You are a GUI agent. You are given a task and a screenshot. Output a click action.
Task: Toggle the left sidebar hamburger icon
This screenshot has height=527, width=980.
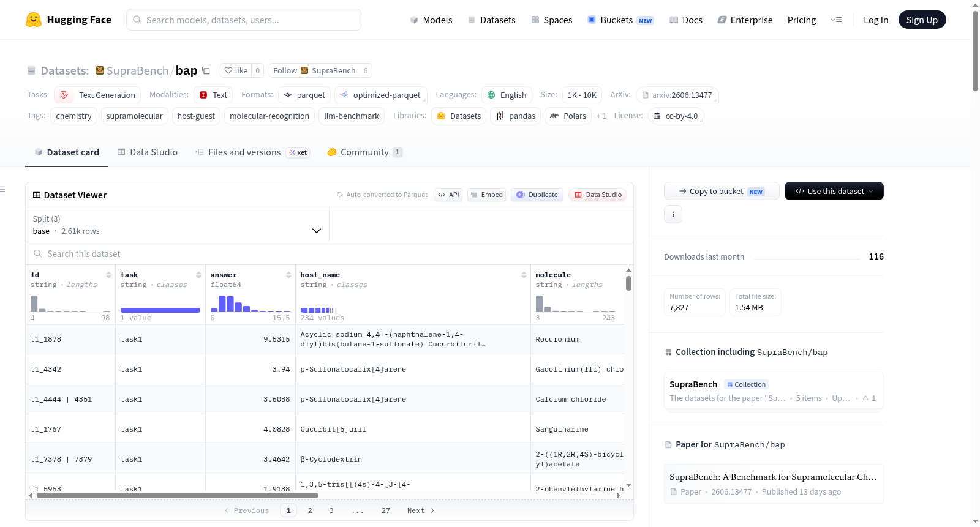[x=2, y=189]
